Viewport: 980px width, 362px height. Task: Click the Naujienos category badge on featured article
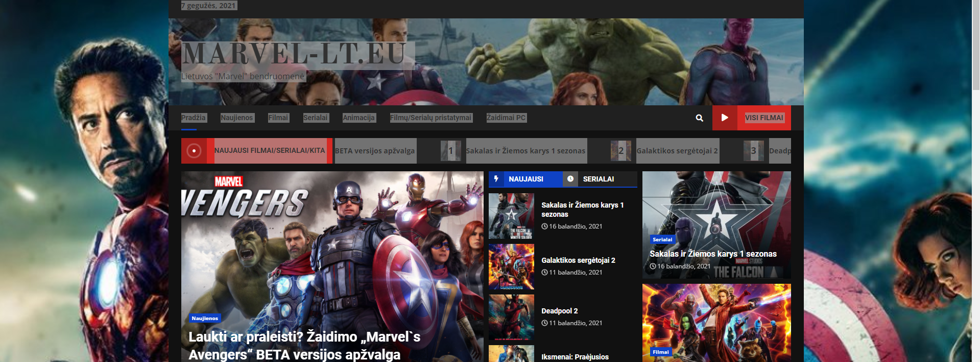click(205, 318)
